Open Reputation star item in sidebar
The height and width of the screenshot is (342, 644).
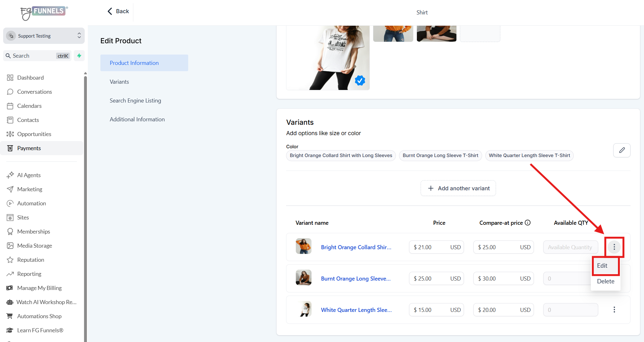point(30,260)
